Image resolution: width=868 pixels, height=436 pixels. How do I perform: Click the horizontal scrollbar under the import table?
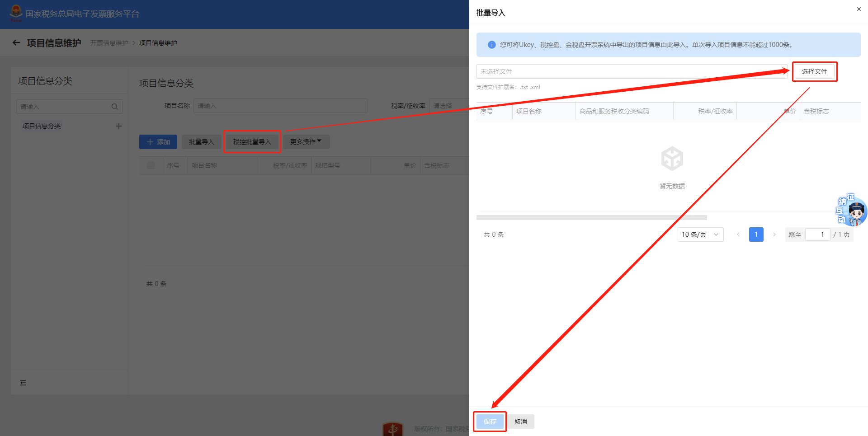(591, 218)
